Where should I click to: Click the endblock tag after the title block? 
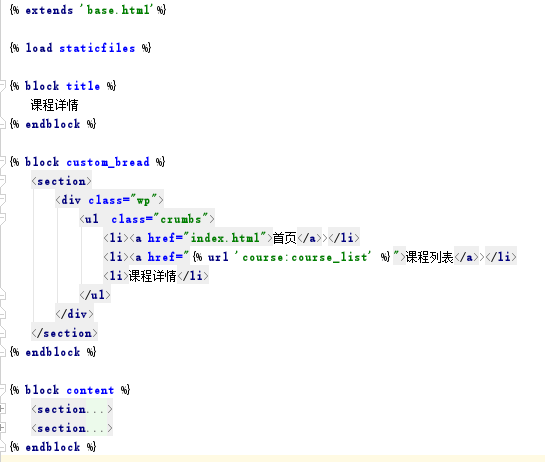(x=53, y=124)
